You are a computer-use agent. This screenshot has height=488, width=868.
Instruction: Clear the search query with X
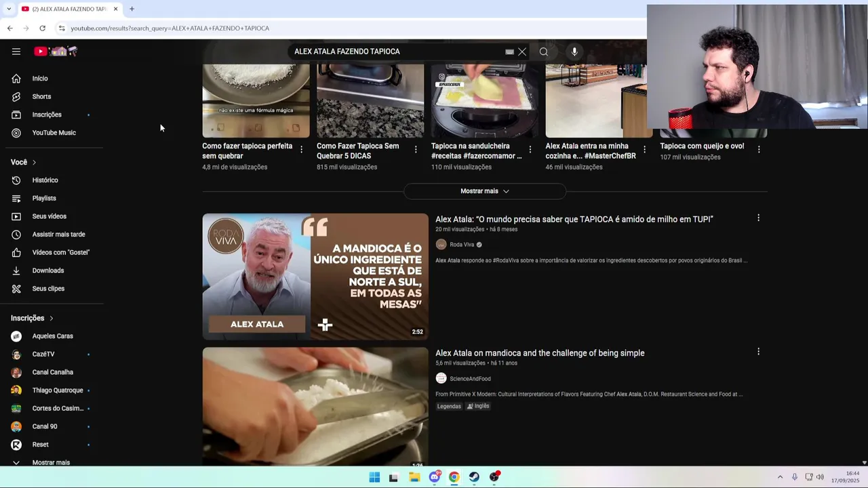click(x=522, y=52)
